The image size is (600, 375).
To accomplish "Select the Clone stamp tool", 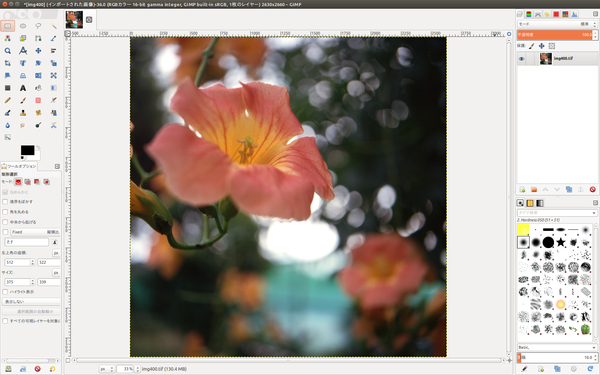I will click(x=23, y=113).
